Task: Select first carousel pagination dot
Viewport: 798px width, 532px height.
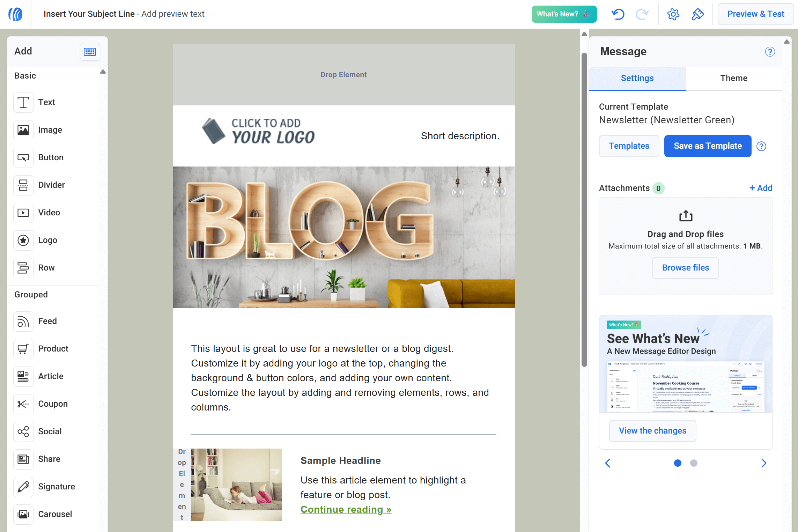Action: (678, 463)
